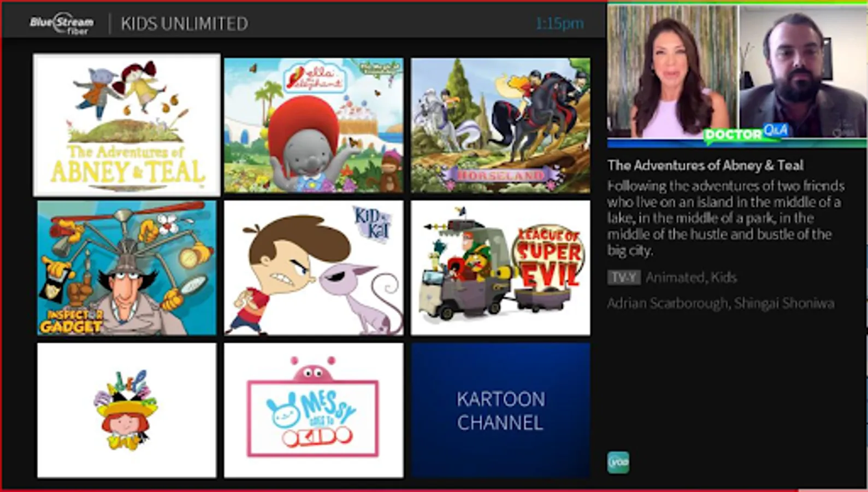Open the Inspector Gadget tile
The width and height of the screenshot is (868, 492).
127,268
